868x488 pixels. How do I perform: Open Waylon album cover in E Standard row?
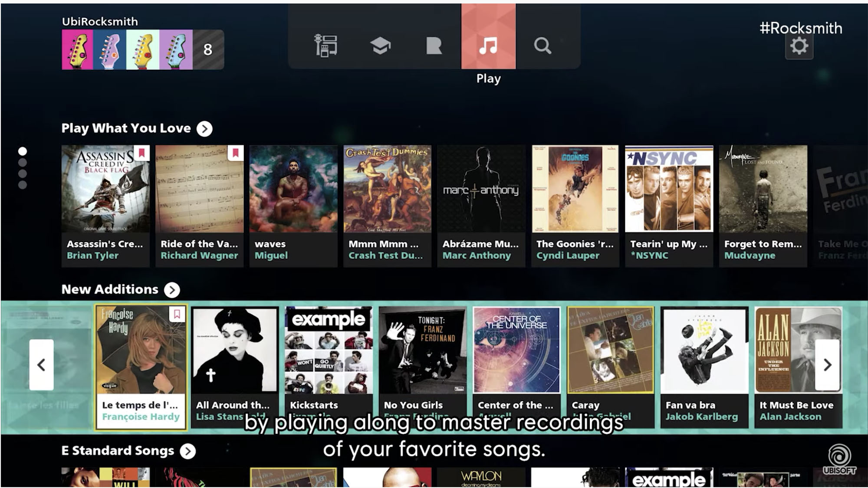pyautogui.click(x=481, y=478)
